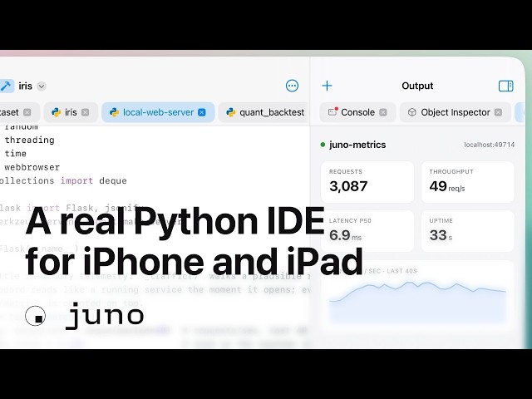The image size is (532, 399).
Task: Click the word threading in editor
Action: pos(30,140)
